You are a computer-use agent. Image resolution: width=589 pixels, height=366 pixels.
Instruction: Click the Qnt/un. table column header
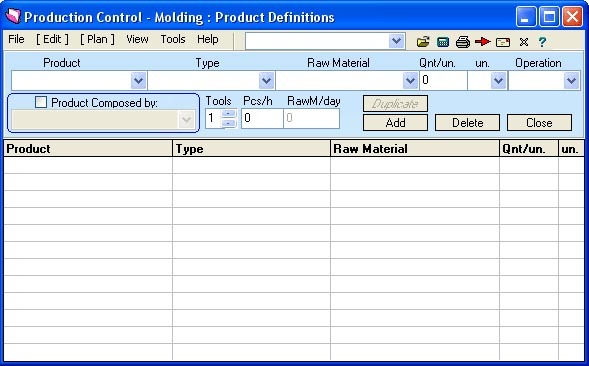(529, 149)
